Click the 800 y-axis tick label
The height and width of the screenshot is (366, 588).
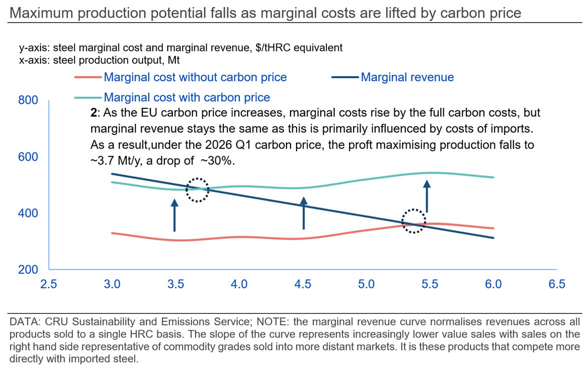click(x=28, y=100)
